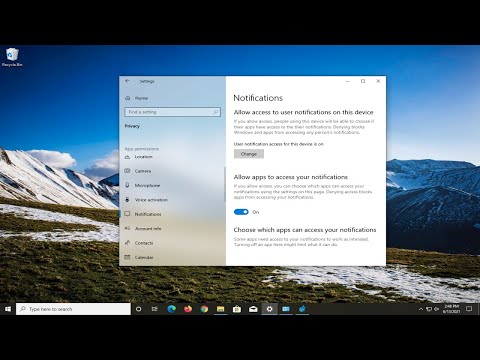Launch Google Chrome from taskbar

204,309
